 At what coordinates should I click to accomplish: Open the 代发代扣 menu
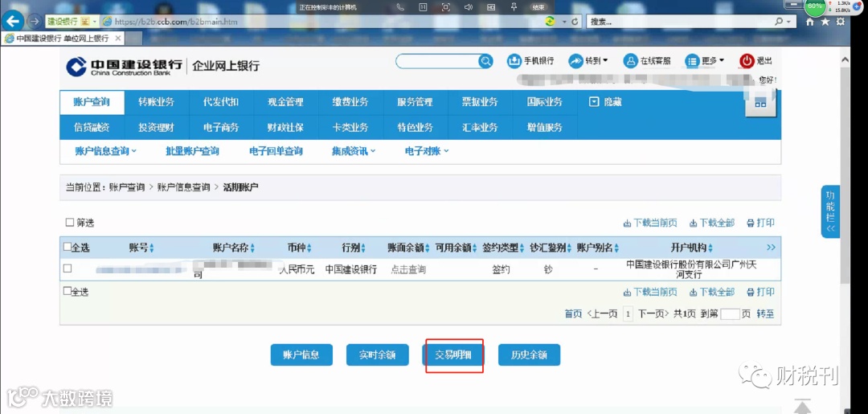coord(222,102)
